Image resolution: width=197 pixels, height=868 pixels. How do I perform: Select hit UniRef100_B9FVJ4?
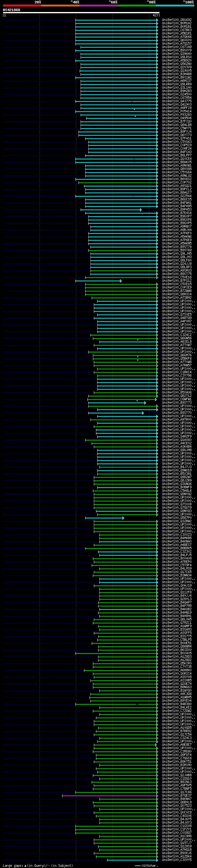[176, 131]
